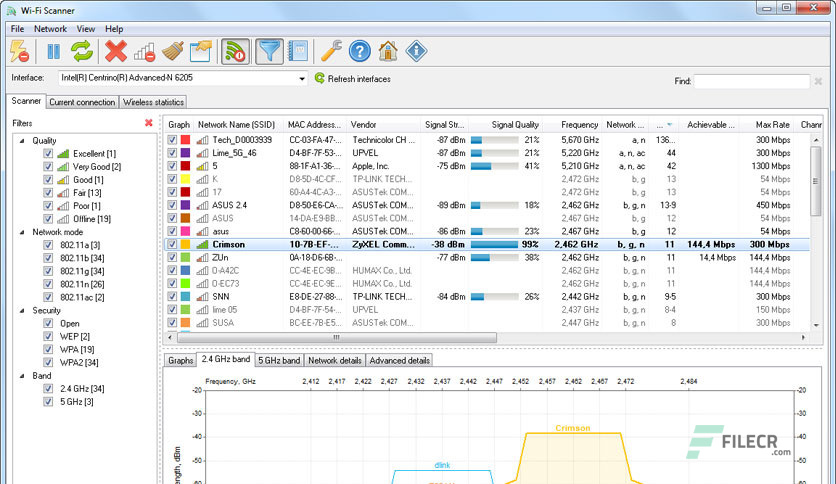The width and height of the screenshot is (836, 484).
Task: Sort by Vendor column header
Action: click(x=383, y=125)
